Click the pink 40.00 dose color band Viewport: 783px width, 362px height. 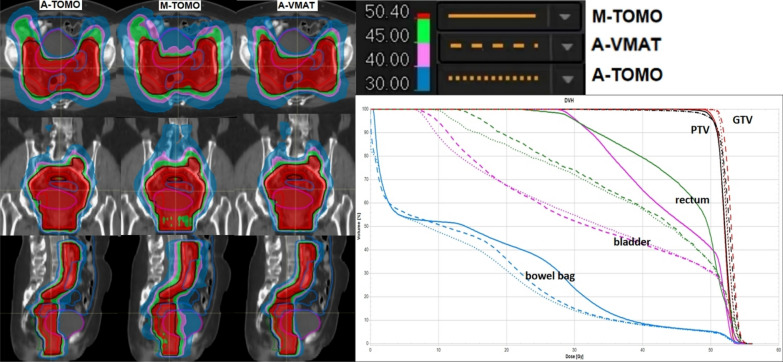(423, 54)
